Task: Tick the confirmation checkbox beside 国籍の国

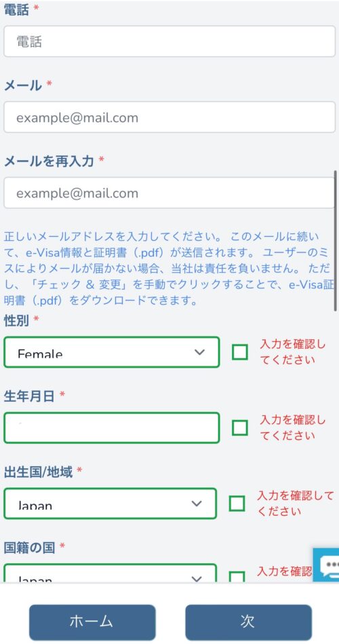Action: point(237,577)
